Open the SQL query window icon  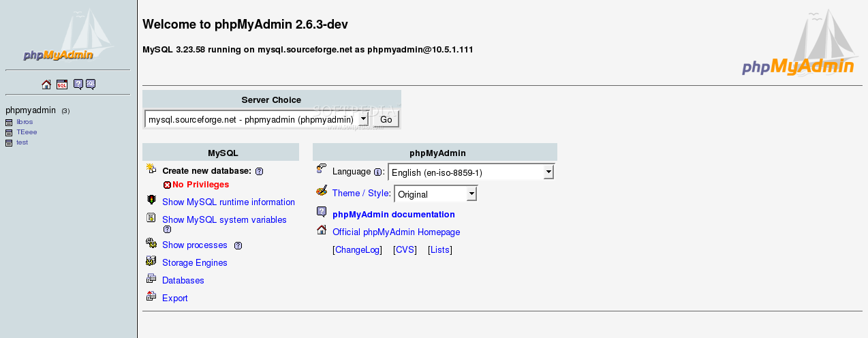point(62,84)
